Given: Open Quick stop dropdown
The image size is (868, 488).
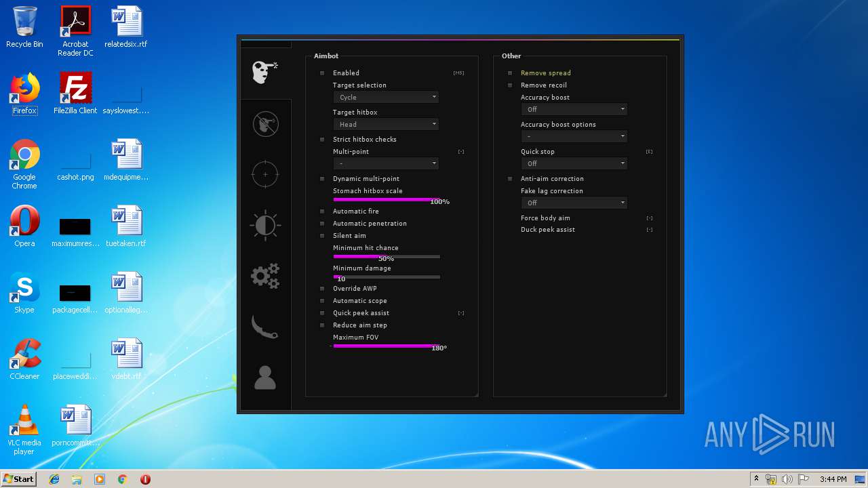Looking at the screenshot, I should [574, 163].
